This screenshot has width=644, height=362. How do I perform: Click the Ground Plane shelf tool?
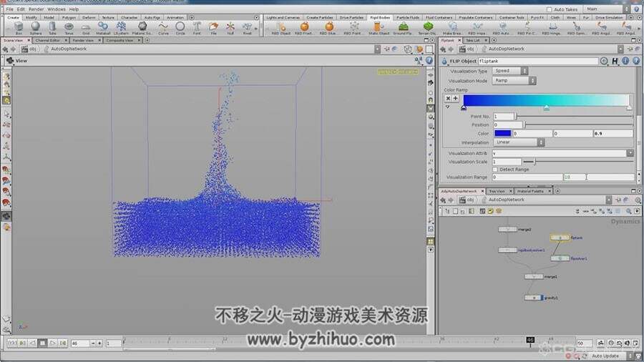click(403, 28)
